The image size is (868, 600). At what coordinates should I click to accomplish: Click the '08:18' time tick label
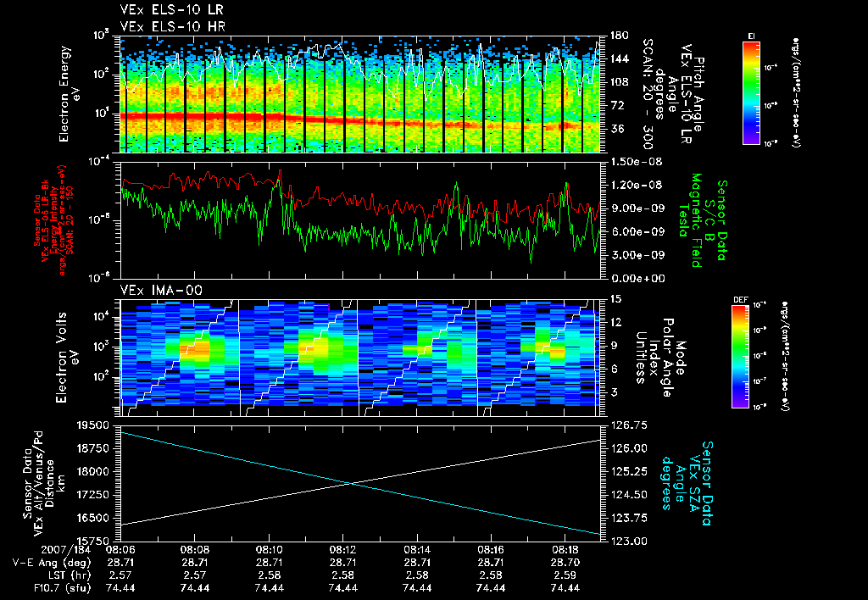(x=565, y=551)
